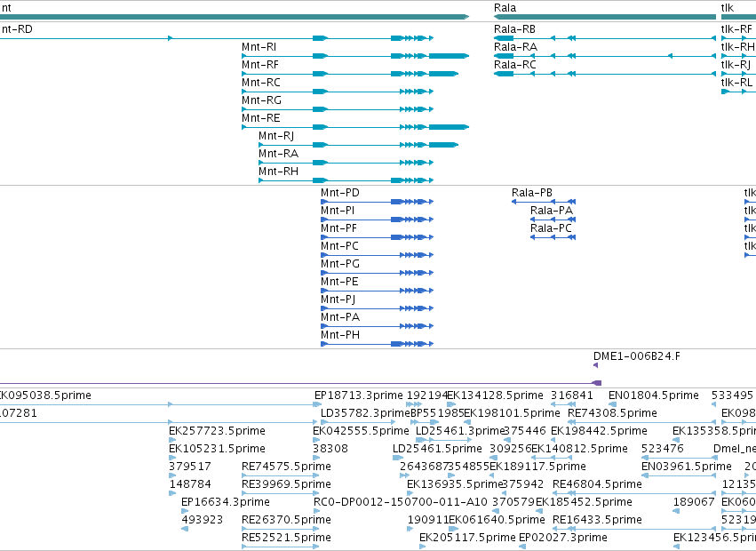Viewport: 756px width, 551px height.
Task: Click EST label RE16433.5prime
Action: coord(597,520)
